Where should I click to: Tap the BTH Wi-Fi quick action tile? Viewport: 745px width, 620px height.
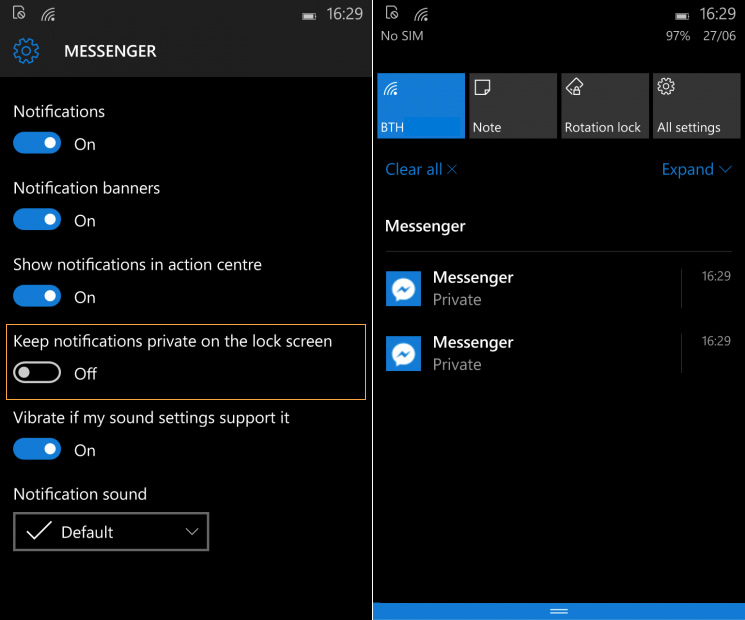pyautogui.click(x=421, y=105)
